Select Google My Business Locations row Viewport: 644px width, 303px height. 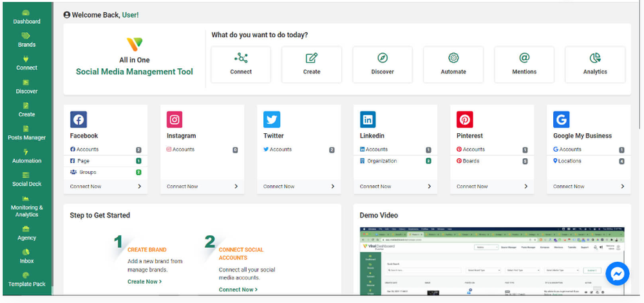[x=589, y=161]
